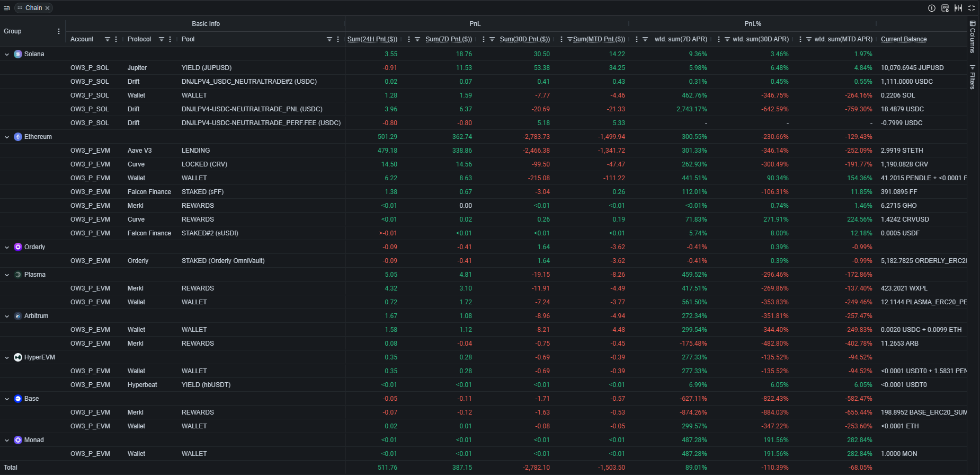Click the Ethereum chain logo
Image resolution: width=980 pixels, height=475 pixels.
coord(18,137)
